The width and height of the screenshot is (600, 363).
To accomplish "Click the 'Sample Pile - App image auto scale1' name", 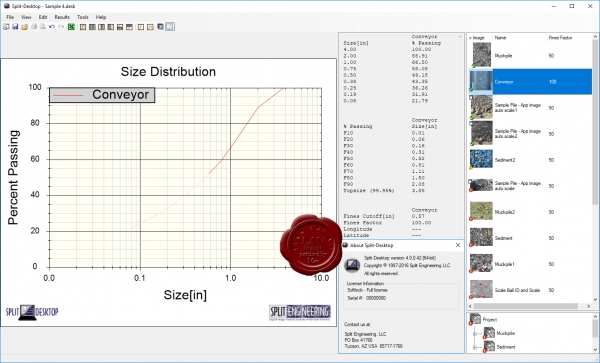I will [517, 107].
